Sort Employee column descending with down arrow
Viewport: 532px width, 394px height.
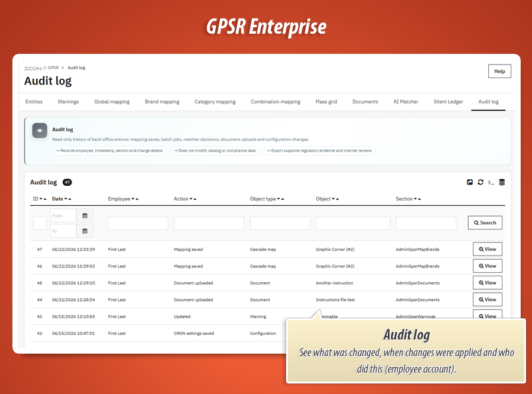click(x=133, y=199)
